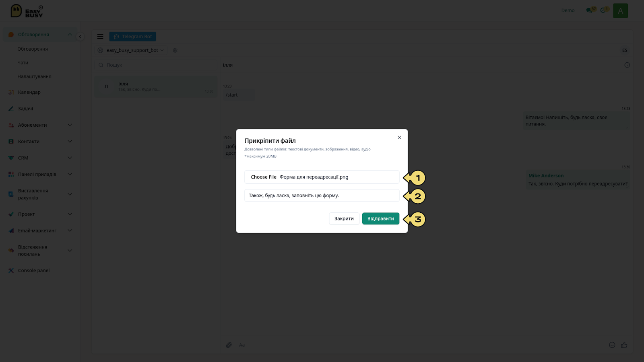The image size is (644, 362).
Task: Open Налаштування submenu item
Action: [x=34, y=76]
